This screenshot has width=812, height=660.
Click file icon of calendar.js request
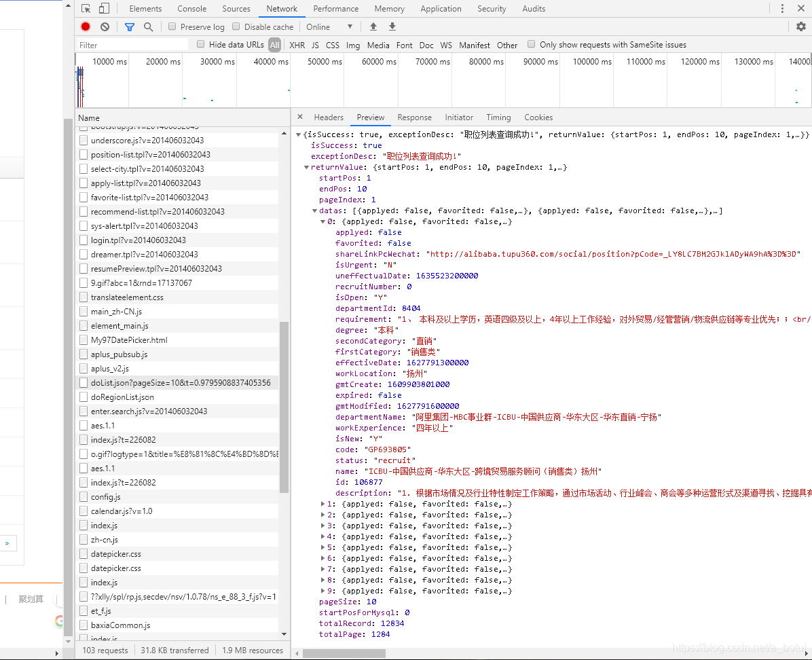[x=83, y=511]
